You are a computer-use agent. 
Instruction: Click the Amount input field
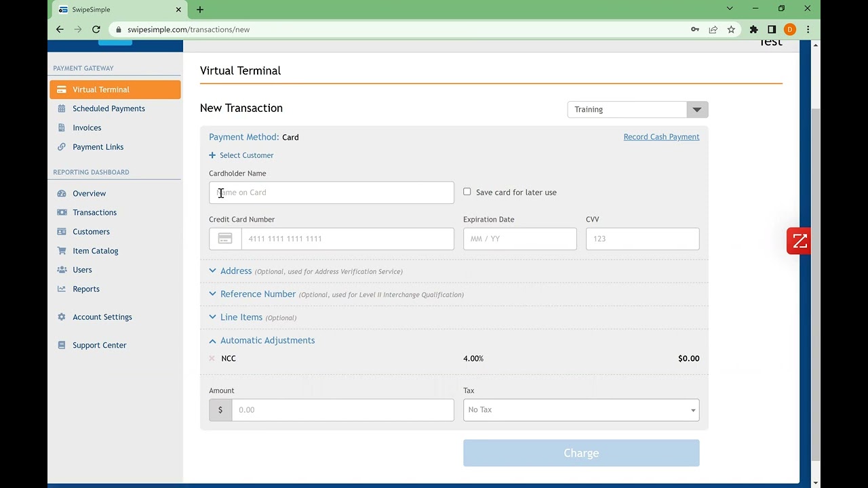click(x=342, y=409)
